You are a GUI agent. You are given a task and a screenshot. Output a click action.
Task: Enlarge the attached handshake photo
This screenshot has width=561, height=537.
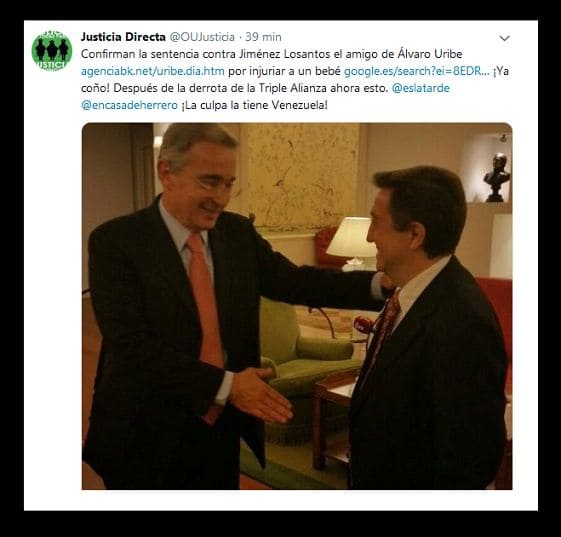point(297,306)
